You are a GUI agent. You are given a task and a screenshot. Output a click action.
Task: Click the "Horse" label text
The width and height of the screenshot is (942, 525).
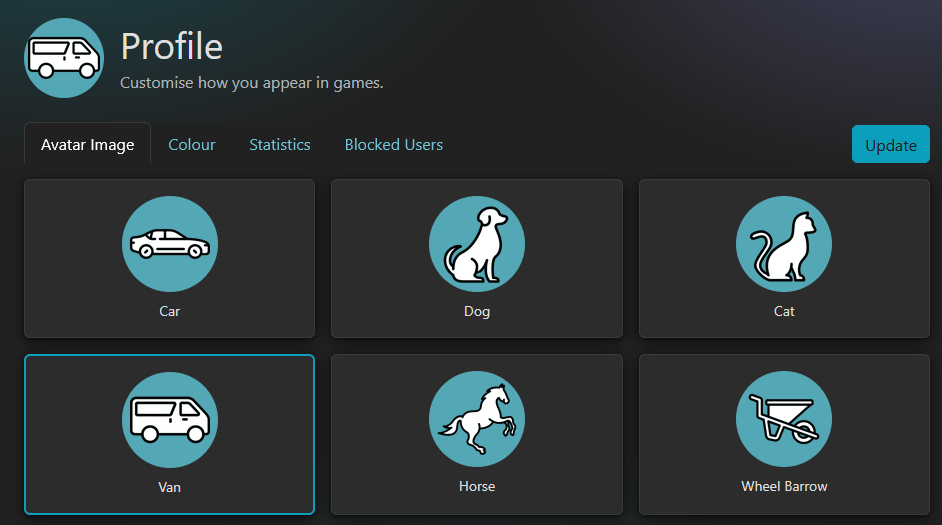pos(477,487)
